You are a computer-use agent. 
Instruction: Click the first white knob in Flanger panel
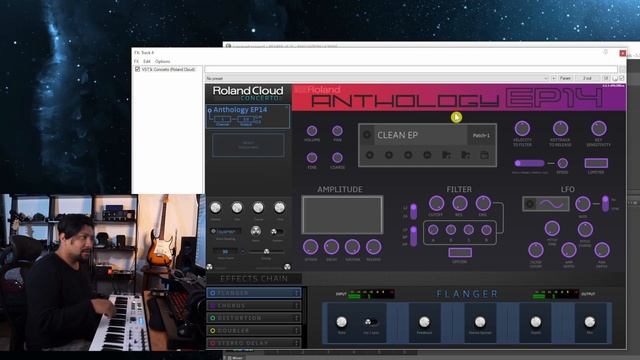342,322
